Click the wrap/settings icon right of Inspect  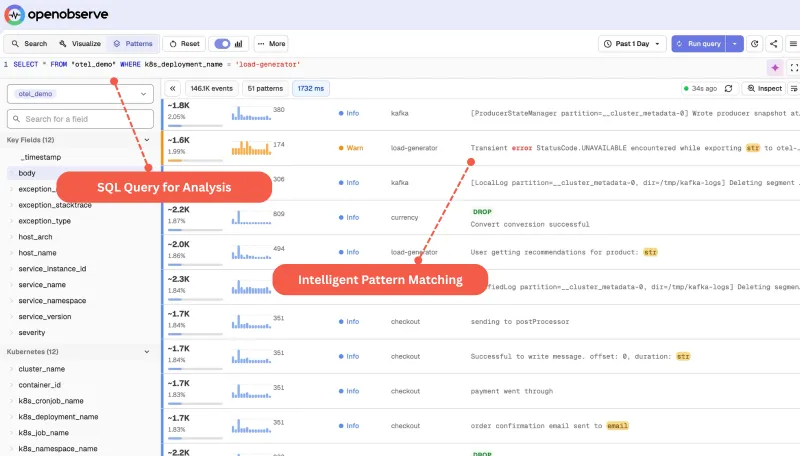(794, 89)
